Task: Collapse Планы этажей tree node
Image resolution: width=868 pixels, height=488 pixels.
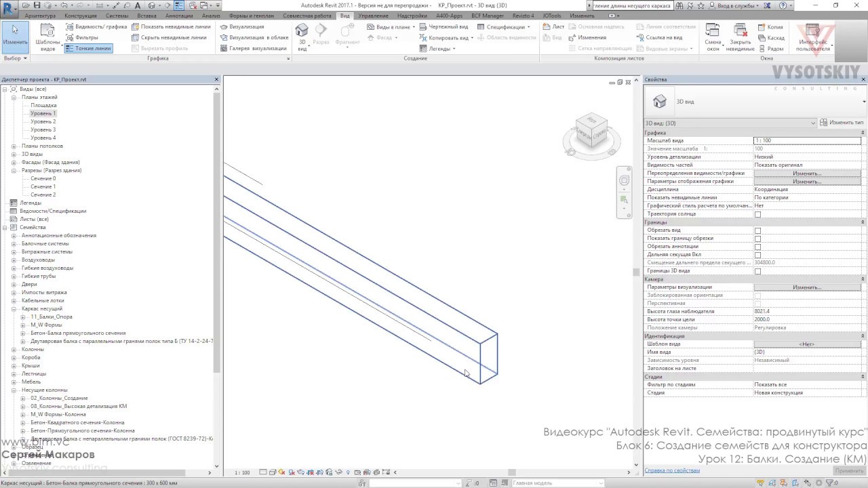Action: coord(14,98)
